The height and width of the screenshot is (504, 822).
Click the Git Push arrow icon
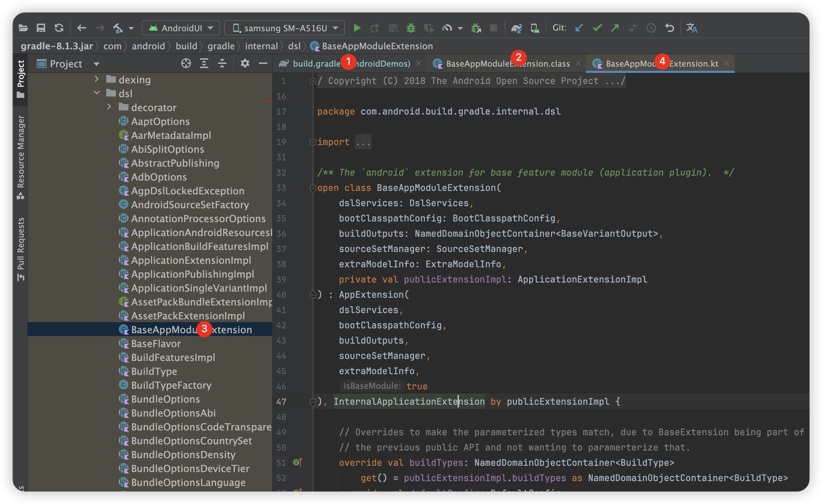[615, 28]
